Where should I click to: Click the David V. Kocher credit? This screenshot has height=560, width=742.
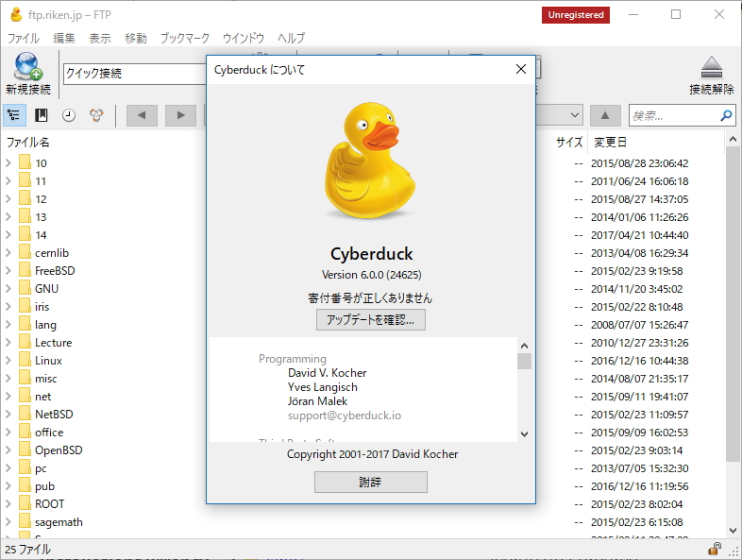pos(327,372)
